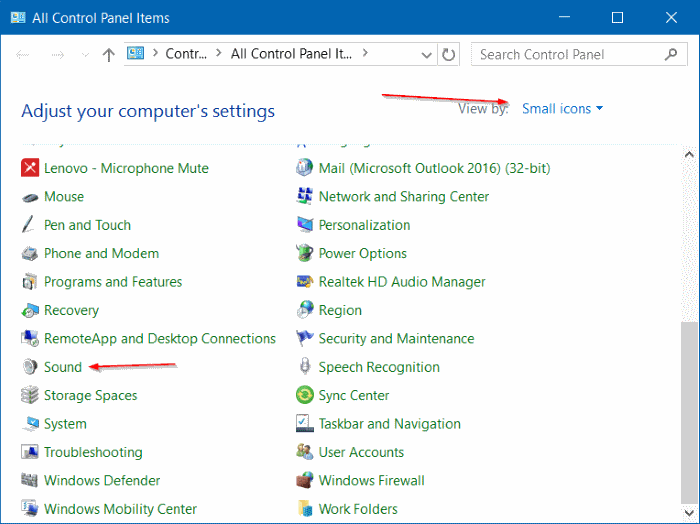Open the Programs and Features link
700x524 pixels.
point(113,282)
